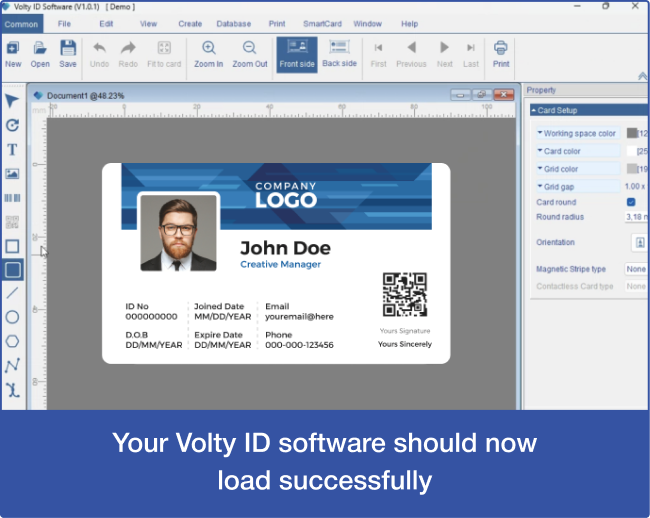The height and width of the screenshot is (518, 650).
Task: Click the Save toolbar icon
Action: pos(68,54)
